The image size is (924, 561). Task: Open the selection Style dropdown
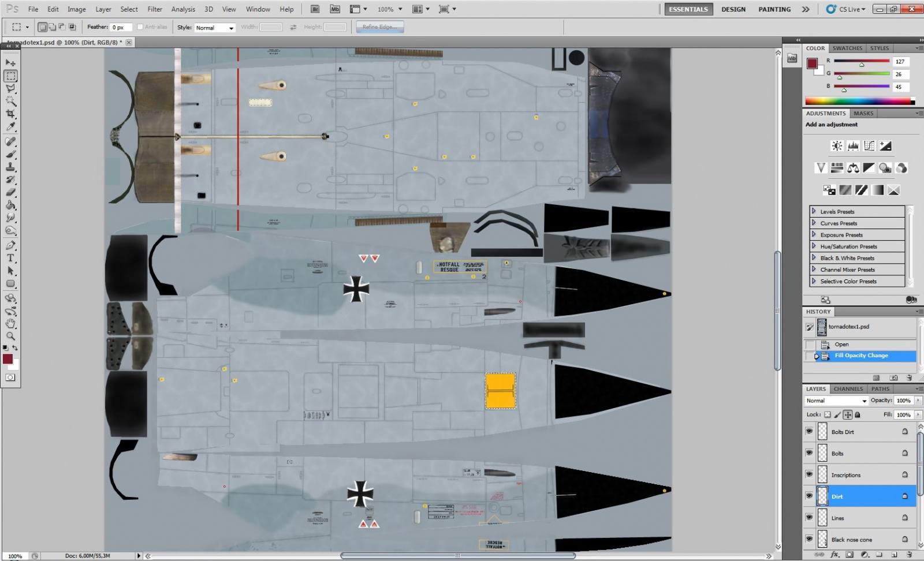click(x=214, y=28)
